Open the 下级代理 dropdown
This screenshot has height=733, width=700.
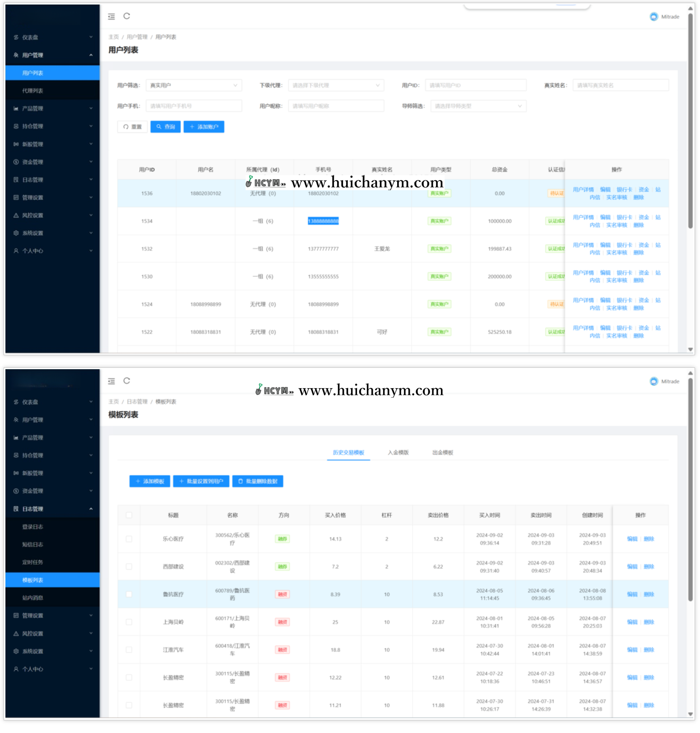pyautogui.click(x=336, y=85)
